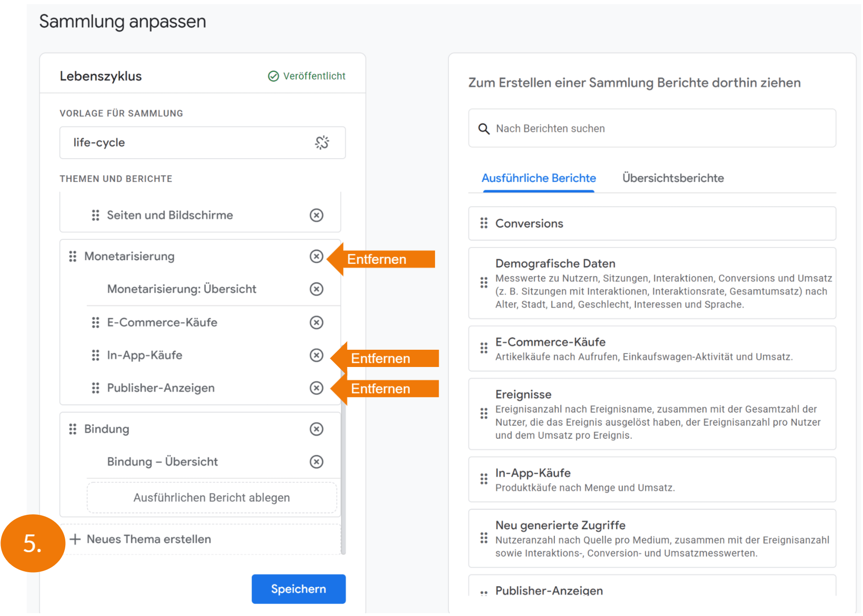This screenshot has width=863, height=616.
Task: Remove In-App-Käufe report from collection
Action: (x=316, y=355)
